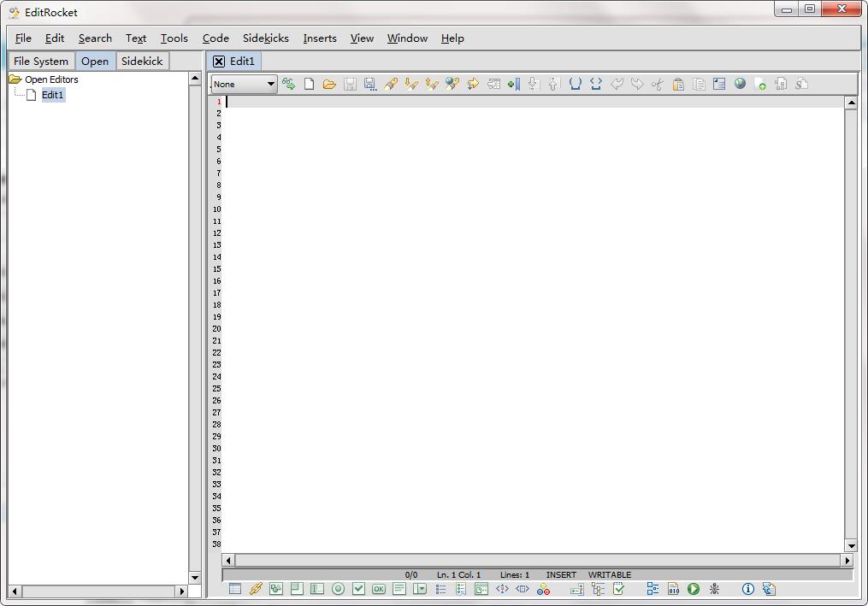Click the insert table icon in bottom toolbar
The width and height of the screenshot is (868, 606).
tap(234, 589)
